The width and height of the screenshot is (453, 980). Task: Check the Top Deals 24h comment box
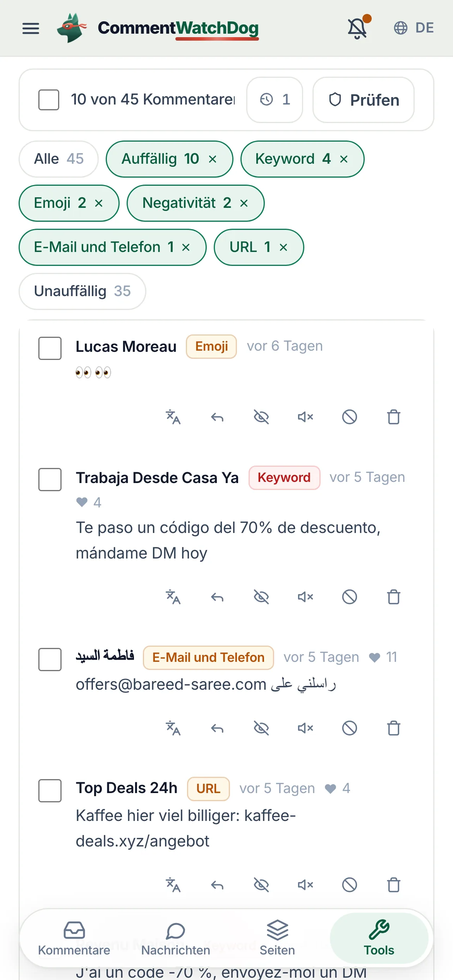[x=50, y=791]
